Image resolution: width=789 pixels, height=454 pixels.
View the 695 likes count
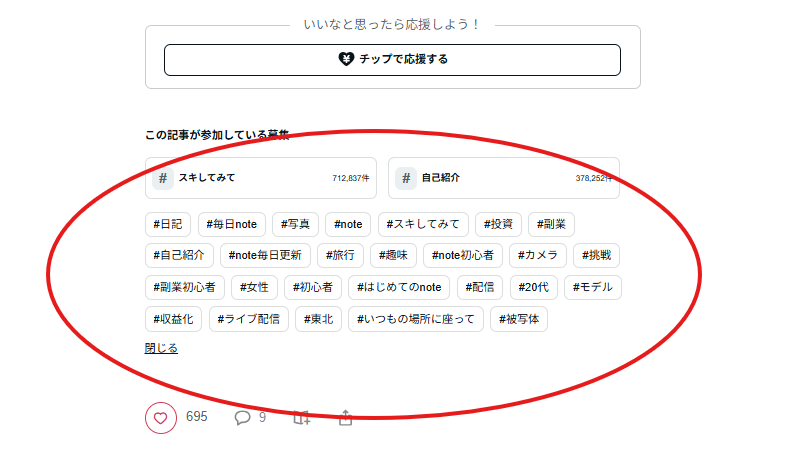[x=196, y=417]
